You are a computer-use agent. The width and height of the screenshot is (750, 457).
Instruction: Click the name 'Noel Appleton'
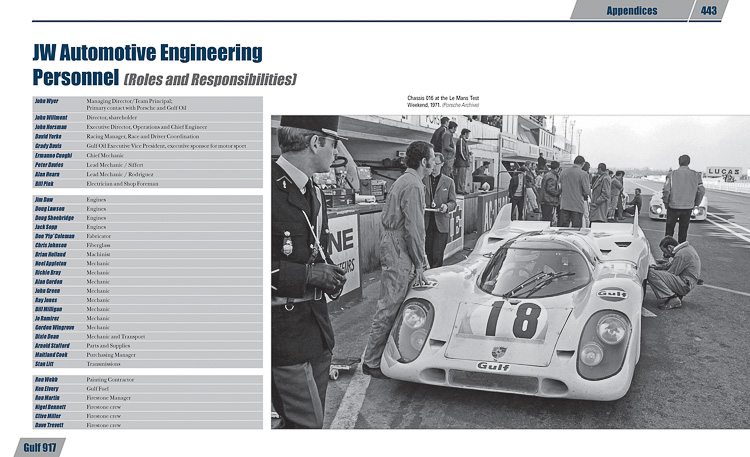pyautogui.click(x=50, y=263)
